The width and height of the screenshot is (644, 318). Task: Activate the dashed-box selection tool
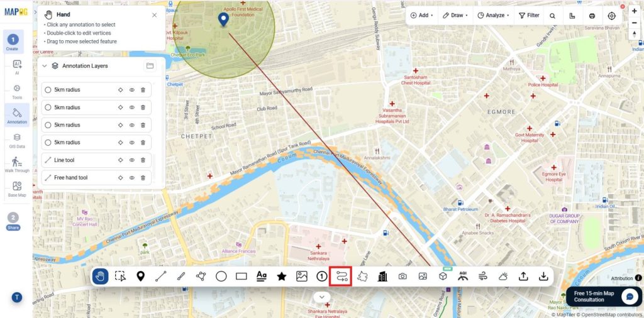pos(120,276)
